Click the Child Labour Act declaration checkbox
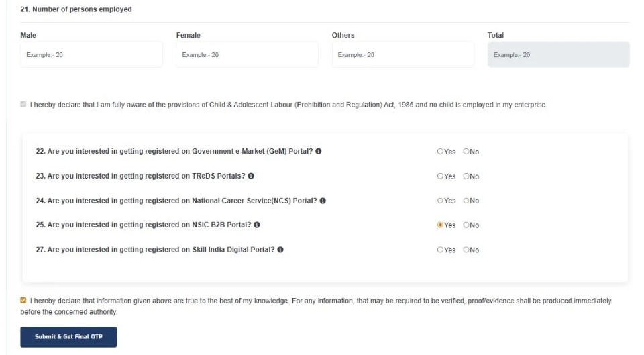The image size is (644, 355). pyautogui.click(x=23, y=105)
